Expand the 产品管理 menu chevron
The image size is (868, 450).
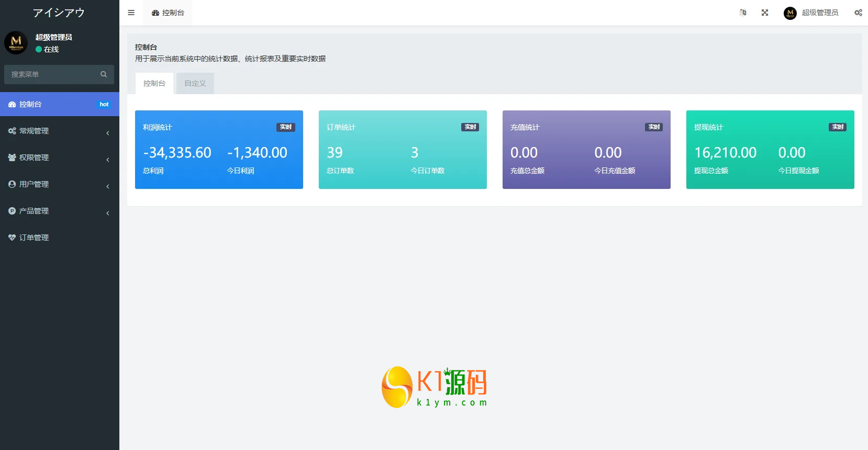(x=108, y=213)
